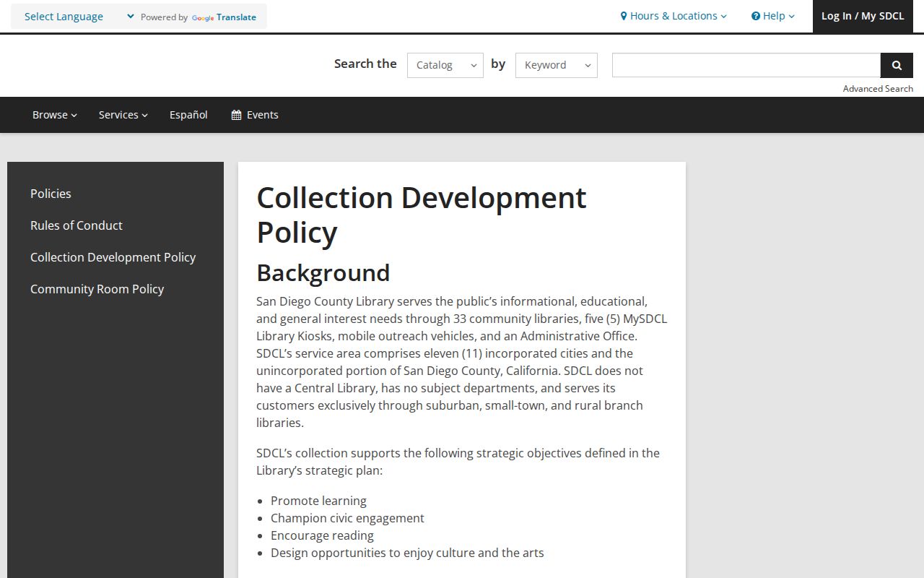Click the catalog search input field
Screen dimensions: 924x578
(x=746, y=65)
